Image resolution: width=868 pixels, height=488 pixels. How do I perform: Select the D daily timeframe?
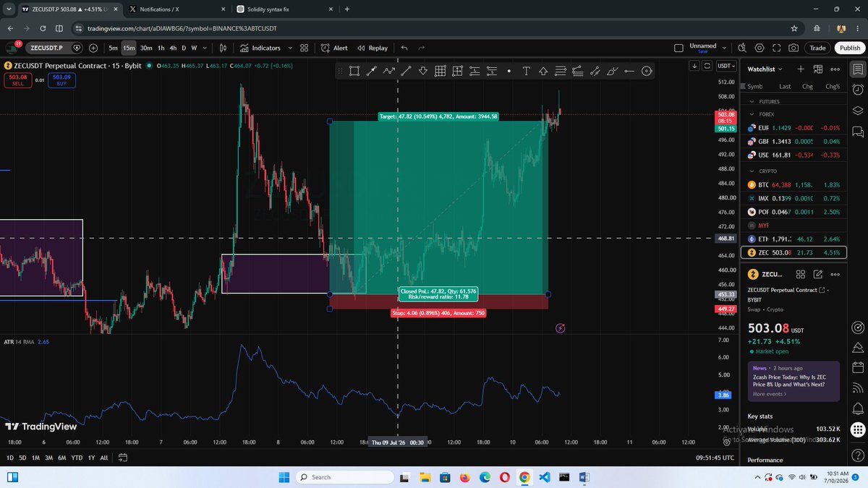pos(184,48)
